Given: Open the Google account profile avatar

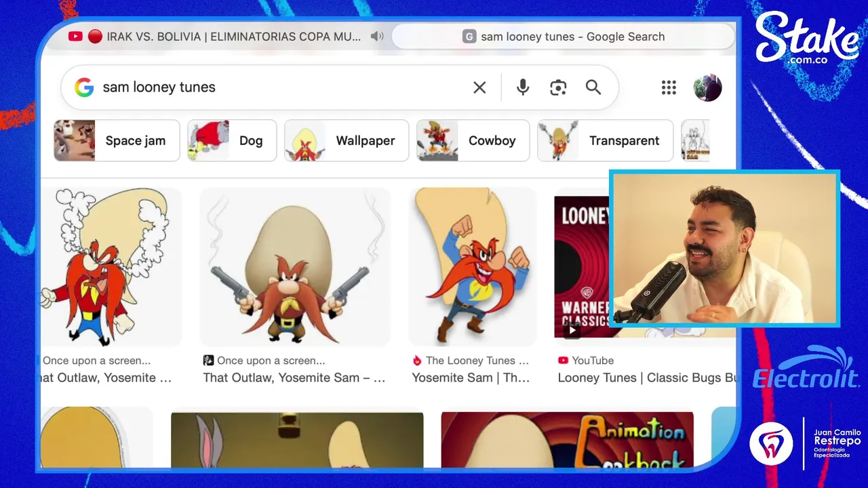Looking at the screenshot, I should (x=707, y=87).
